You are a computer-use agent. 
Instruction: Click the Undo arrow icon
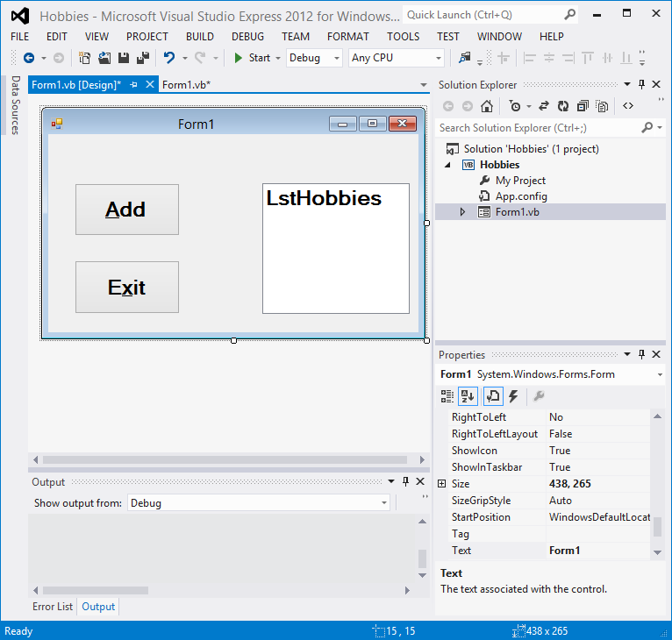pyautogui.click(x=169, y=58)
